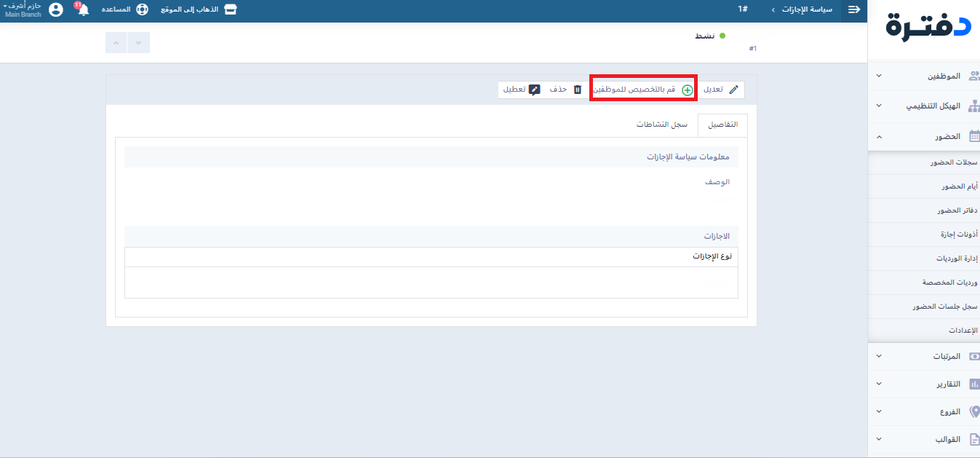Click the المرتبات money icon
This screenshot has height=458, width=980.
(974, 356)
